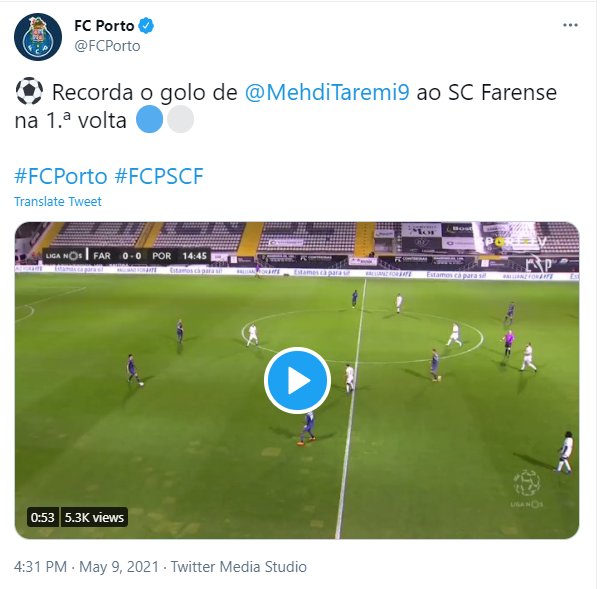Click the 0:53 video duration label
The image size is (600, 589).
(42, 517)
